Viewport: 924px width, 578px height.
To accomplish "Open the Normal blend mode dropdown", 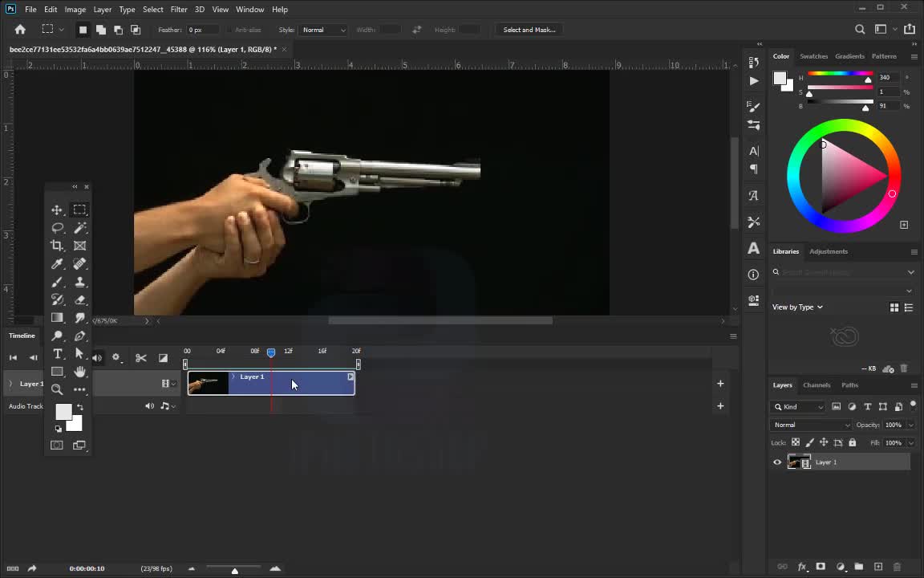I will [811, 425].
